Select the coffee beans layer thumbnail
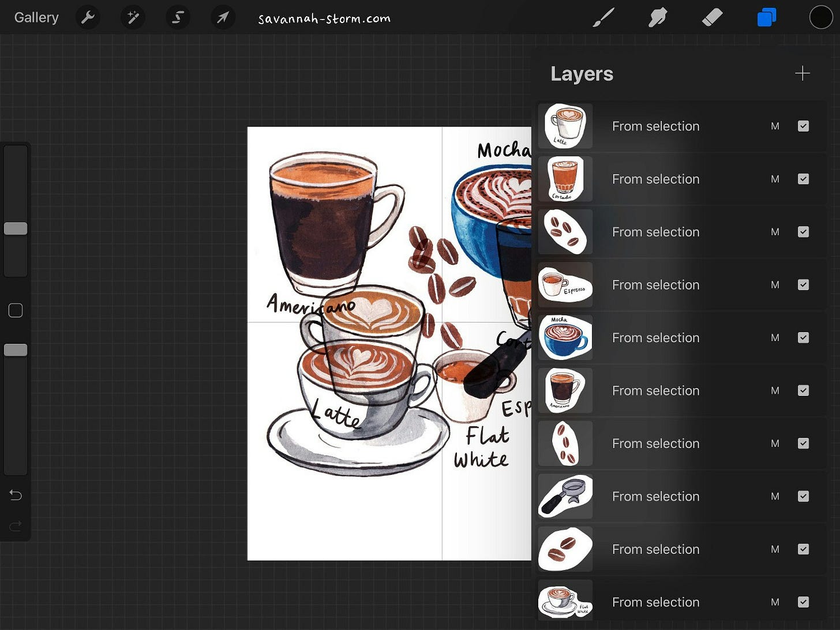This screenshot has width=840, height=630. tap(565, 232)
